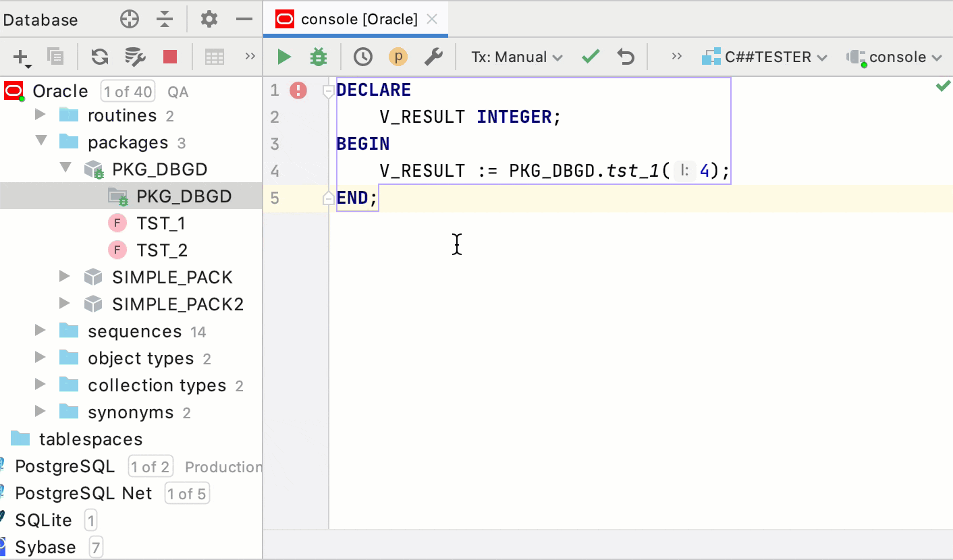
Task: Open the C##TESTER schema dropdown
Action: (x=765, y=57)
